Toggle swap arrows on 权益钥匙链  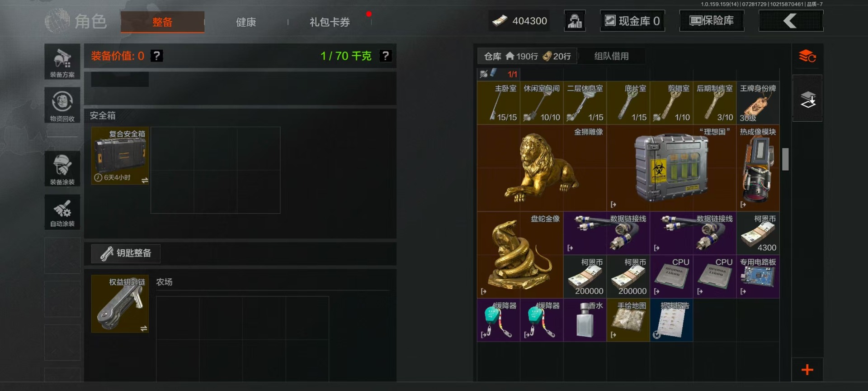[x=144, y=329]
